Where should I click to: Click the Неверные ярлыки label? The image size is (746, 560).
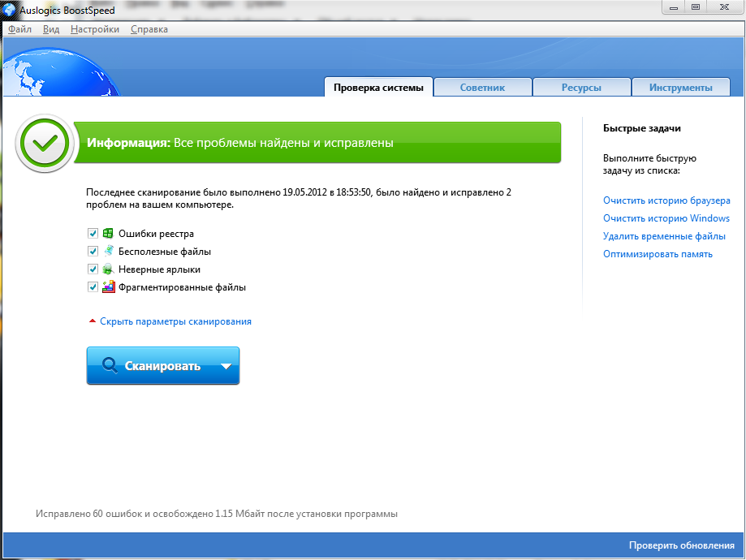[x=159, y=269]
